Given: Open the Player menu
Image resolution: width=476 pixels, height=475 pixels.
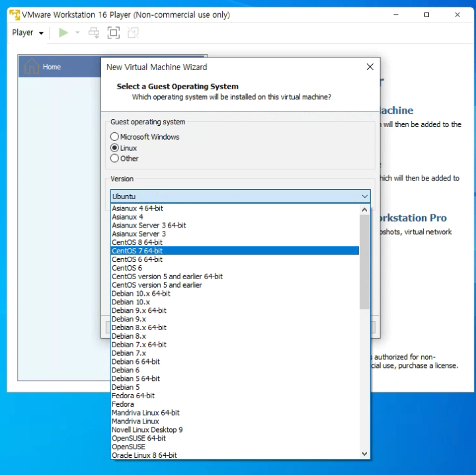Looking at the screenshot, I should pos(28,32).
